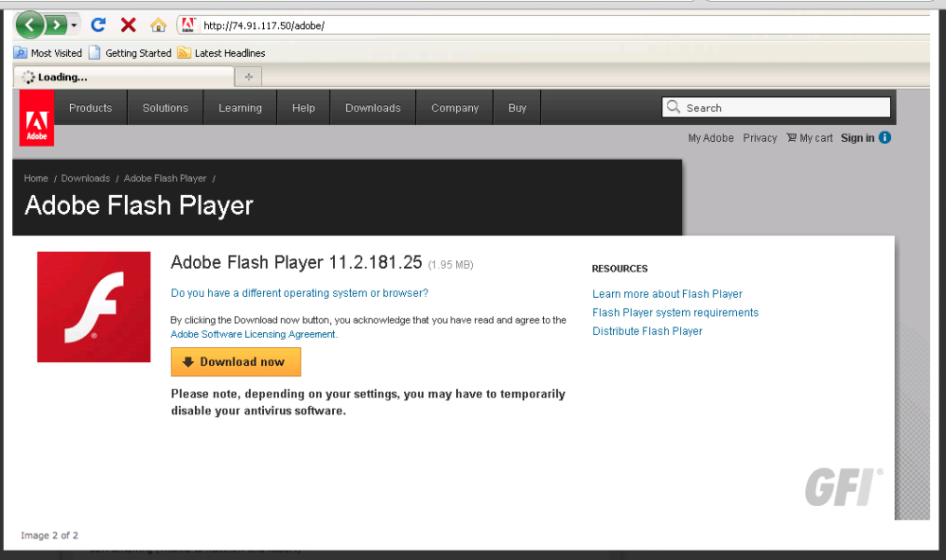This screenshot has height=560, width=946.
Task: Open the Products menu
Action: click(x=91, y=108)
